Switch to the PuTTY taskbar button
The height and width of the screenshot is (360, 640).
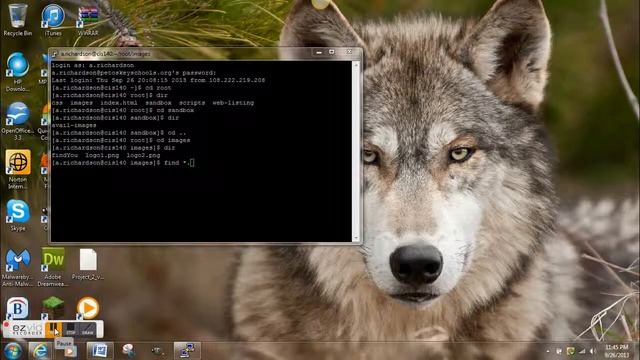pyautogui.click(x=187, y=351)
